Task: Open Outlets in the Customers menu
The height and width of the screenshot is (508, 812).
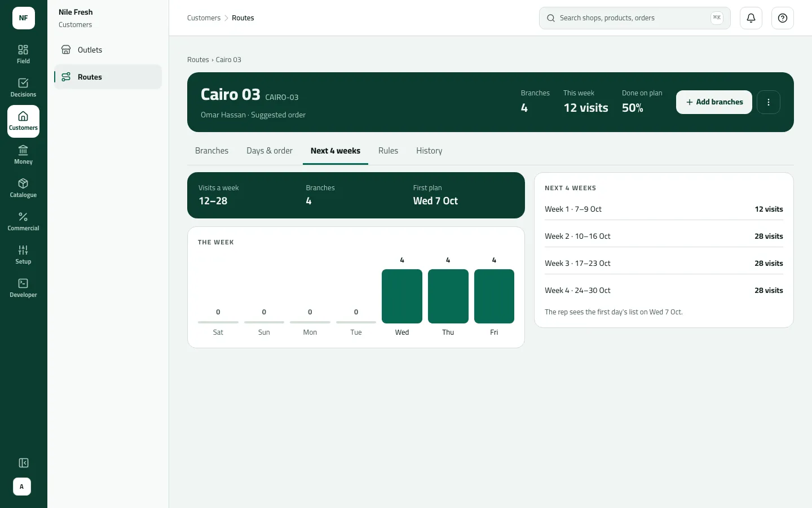Action: click(x=108, y=50)
